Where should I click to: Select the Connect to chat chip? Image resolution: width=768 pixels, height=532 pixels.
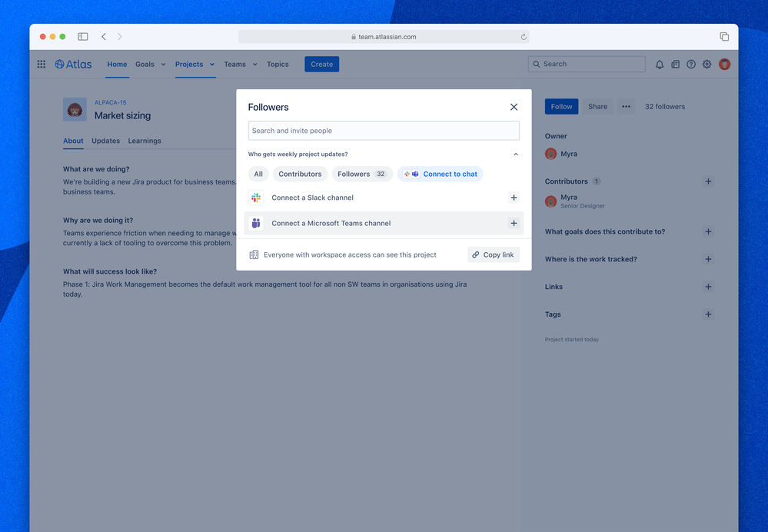tap(441, 174)
